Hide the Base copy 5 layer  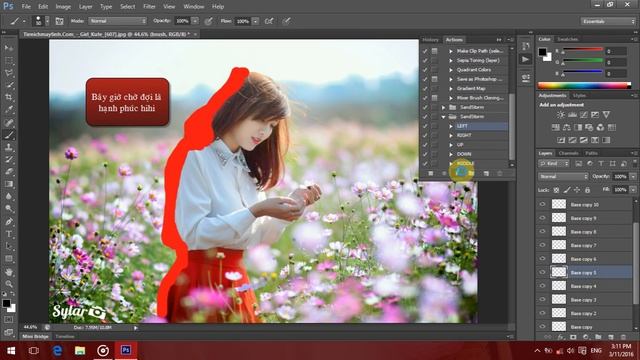[542, 272]
